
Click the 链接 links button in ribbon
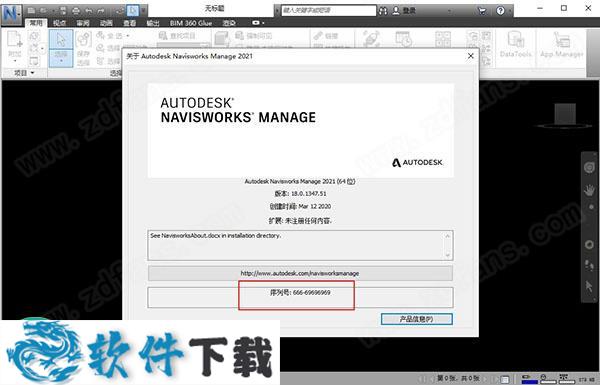[326, 36]
